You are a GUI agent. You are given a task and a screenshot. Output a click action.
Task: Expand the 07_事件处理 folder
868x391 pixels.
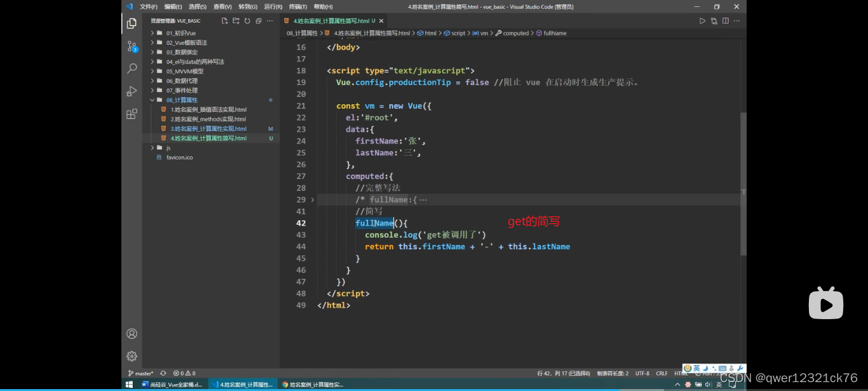[x=182, y=90]
